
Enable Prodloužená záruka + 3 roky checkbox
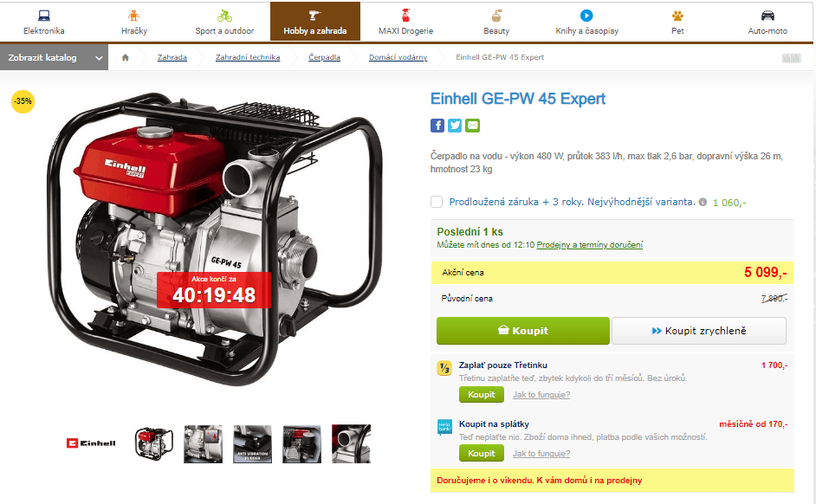click(437, 202)
